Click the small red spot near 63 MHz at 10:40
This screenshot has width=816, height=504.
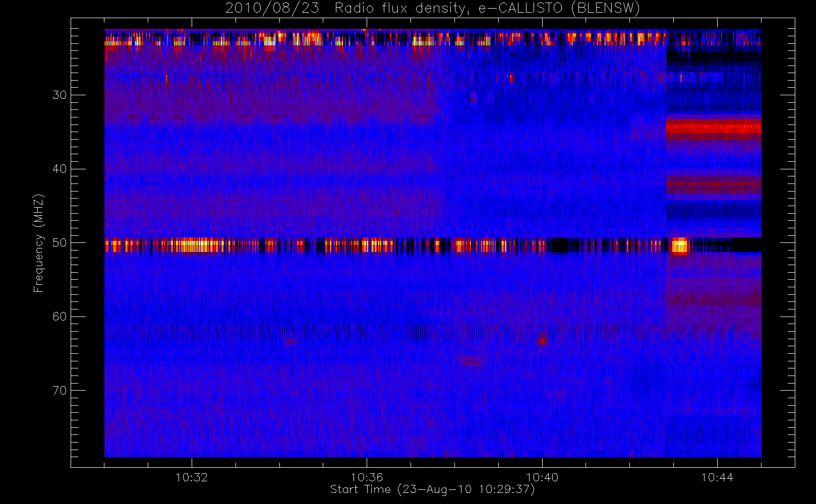542,340
